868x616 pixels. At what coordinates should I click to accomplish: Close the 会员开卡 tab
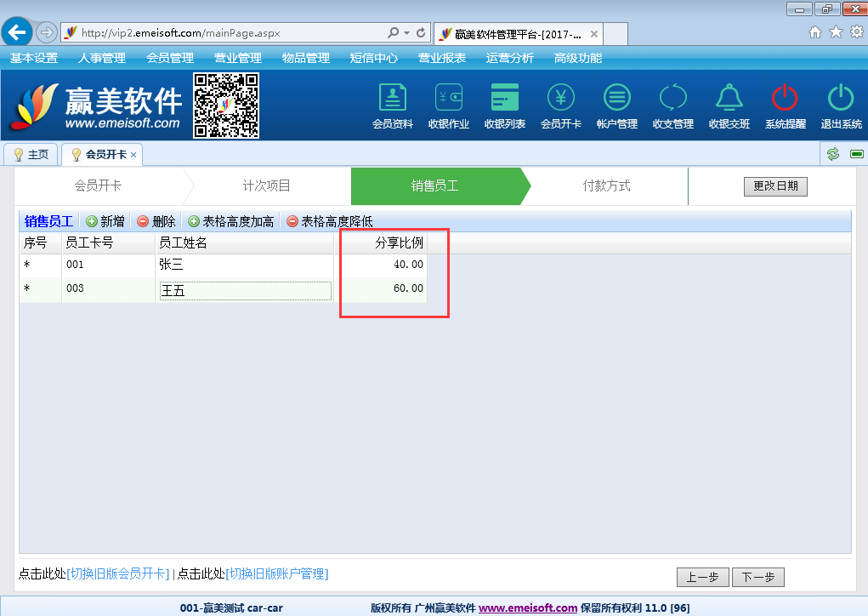point(133,155)
